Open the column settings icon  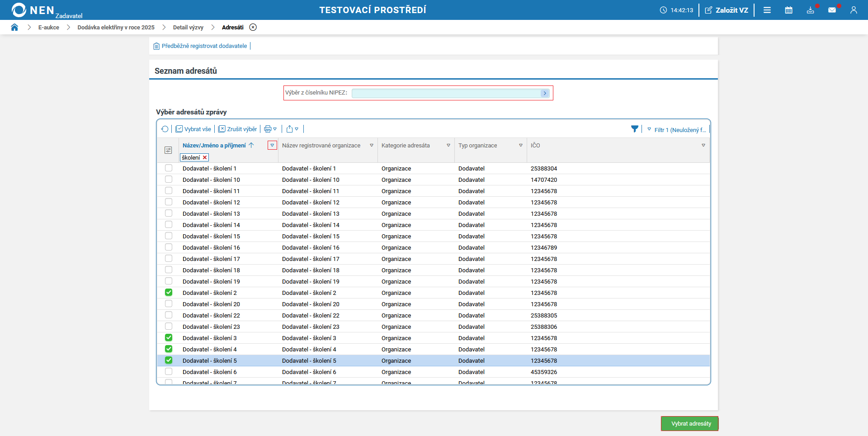pos(168,150)
